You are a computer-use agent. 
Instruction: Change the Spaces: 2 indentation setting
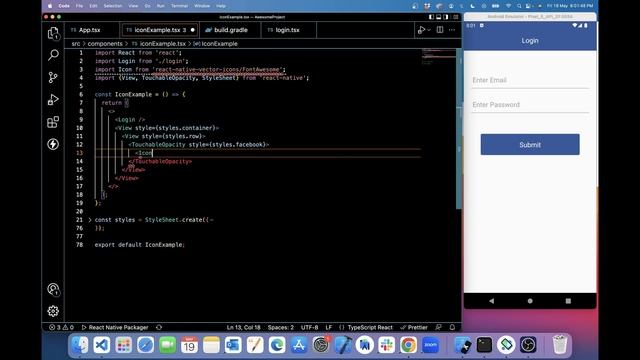281,327
